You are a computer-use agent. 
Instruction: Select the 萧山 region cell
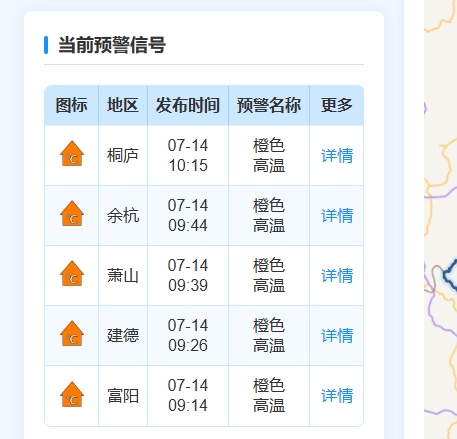pyautogui.click(x=123, y=276)
